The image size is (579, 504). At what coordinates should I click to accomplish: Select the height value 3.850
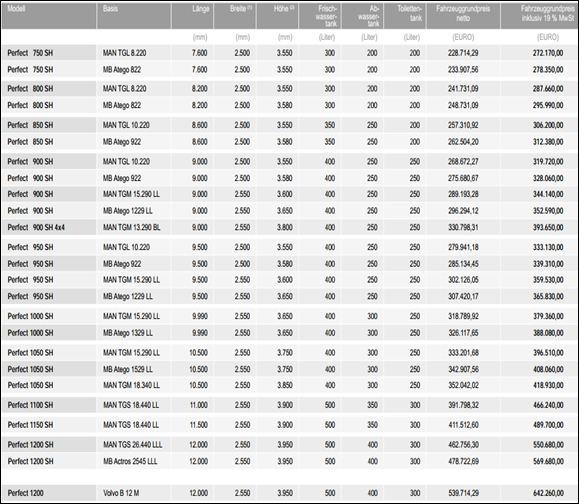[285, 385]
